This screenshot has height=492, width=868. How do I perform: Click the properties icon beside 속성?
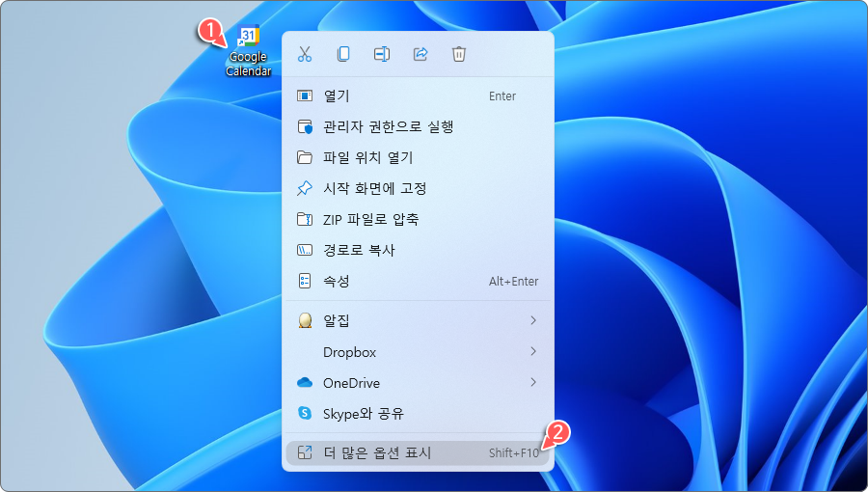tap(305, 281)
